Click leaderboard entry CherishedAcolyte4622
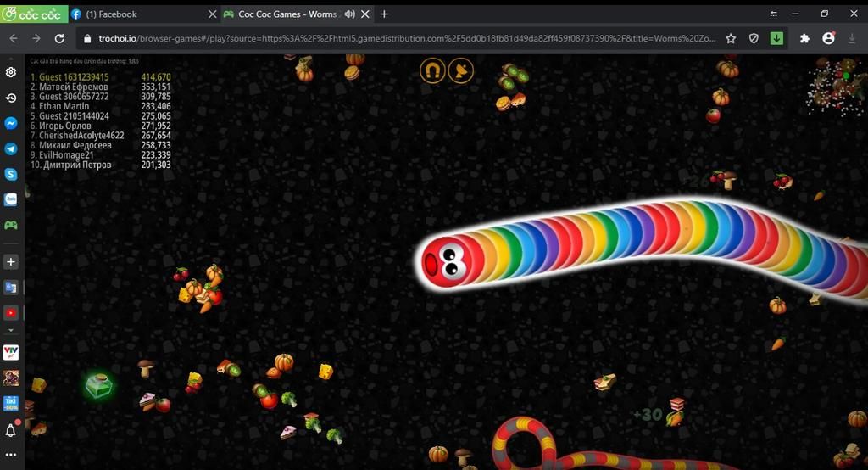This screenshot has width=868, height=470. [x=77, y=135]
